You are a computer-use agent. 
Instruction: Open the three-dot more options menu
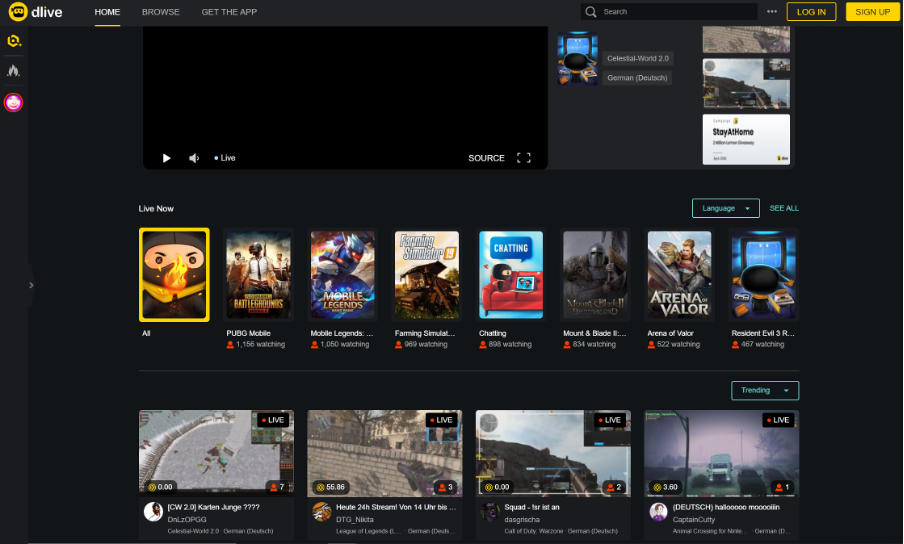(772, 12)
